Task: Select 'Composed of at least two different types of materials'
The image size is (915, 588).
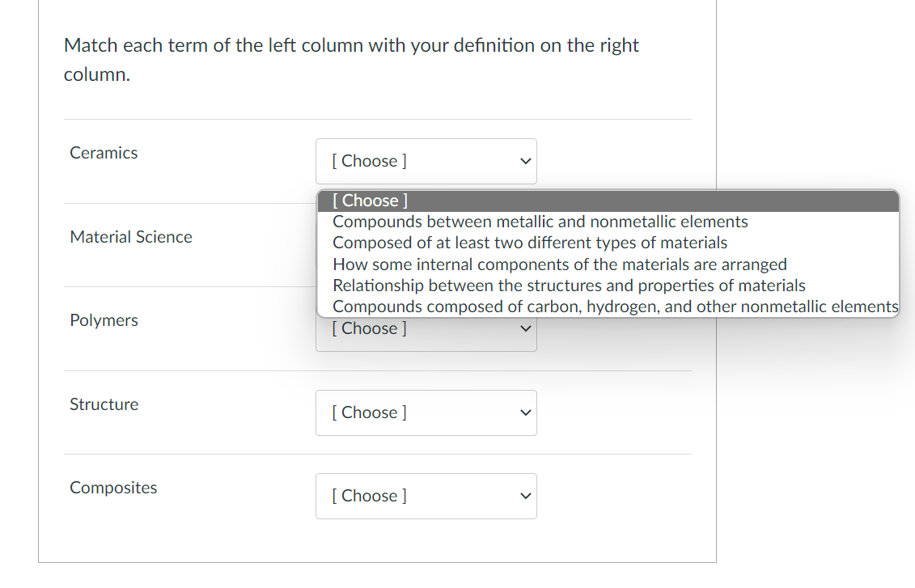Action: click(x=529, y=242)
